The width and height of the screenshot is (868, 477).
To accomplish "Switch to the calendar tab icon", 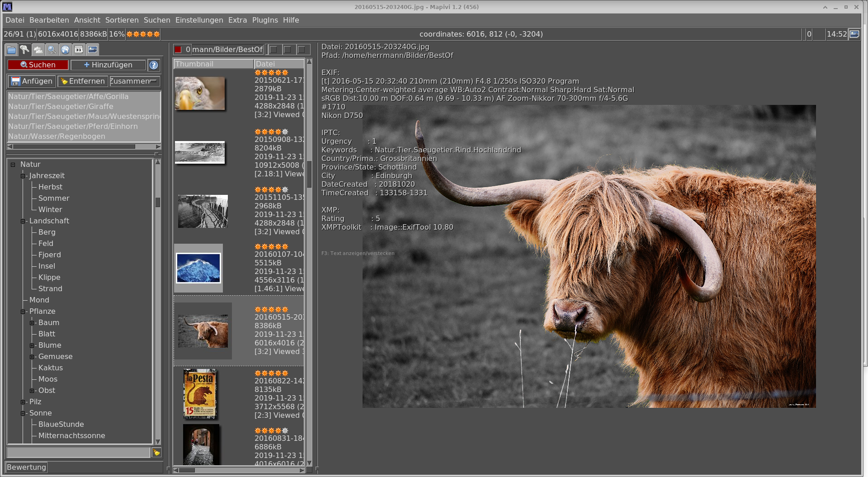I will tap(79, 50).
